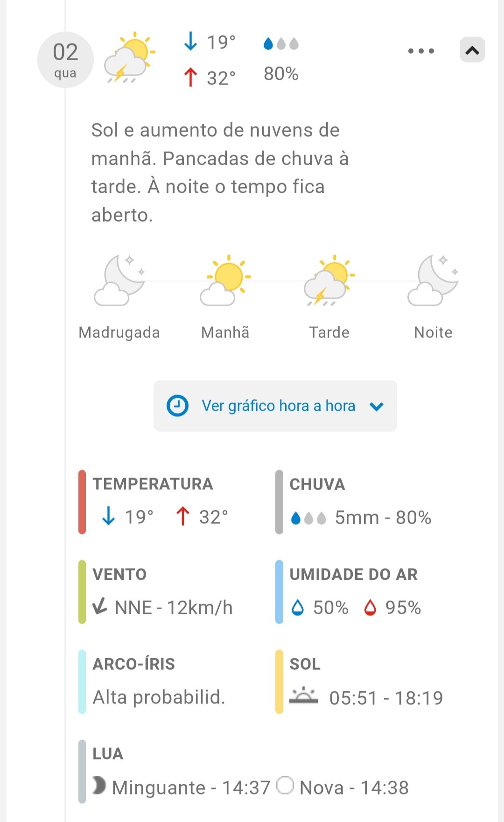The image size is (504, 822).
Task: Collapse the day 02 forecast card
Action: click(x=472, y=50)
